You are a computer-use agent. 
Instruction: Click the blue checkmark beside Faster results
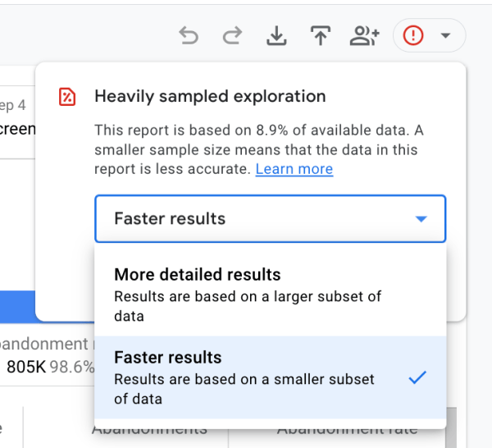pos(417,377)
